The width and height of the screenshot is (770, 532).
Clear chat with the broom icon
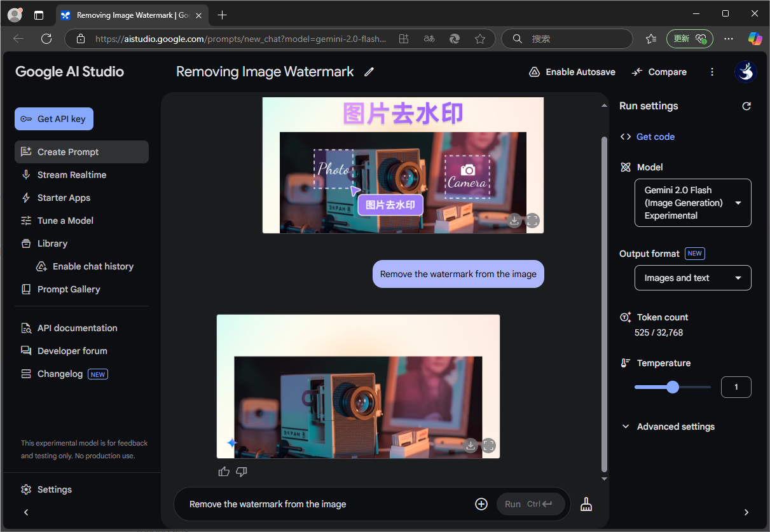pos(586,504)
